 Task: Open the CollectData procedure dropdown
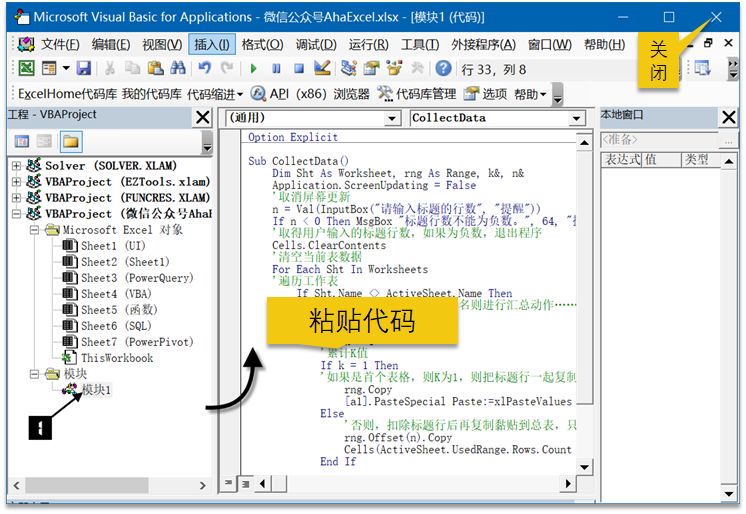(576, 118)
